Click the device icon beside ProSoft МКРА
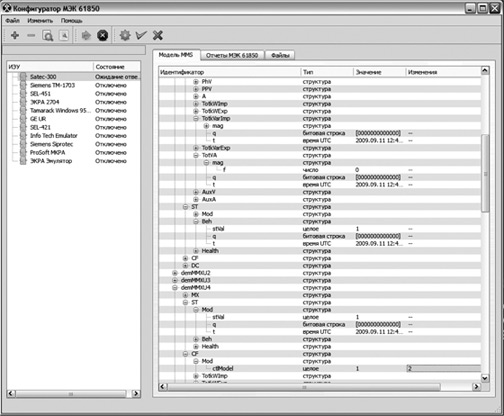504x416 pixels. [23, 152]
